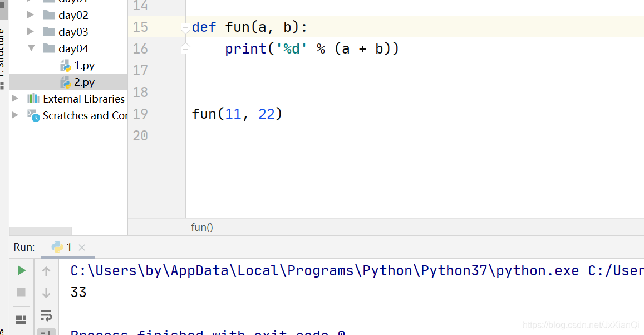Image resolution: width=644 pixels, height=335 pixels.
Task: Click Scratches and Consoles label
Action: tap(85, 115)
